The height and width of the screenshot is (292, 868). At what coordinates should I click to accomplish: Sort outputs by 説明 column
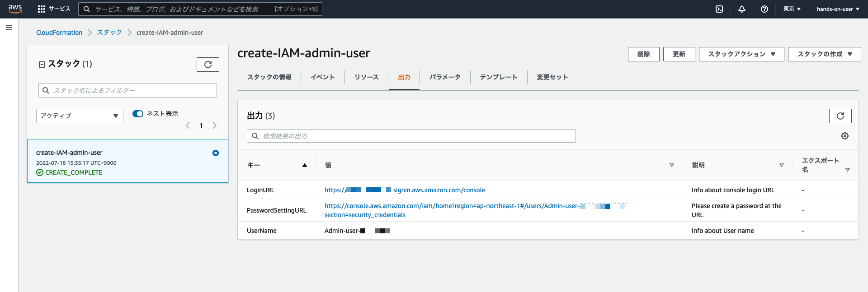coord(782,165)
